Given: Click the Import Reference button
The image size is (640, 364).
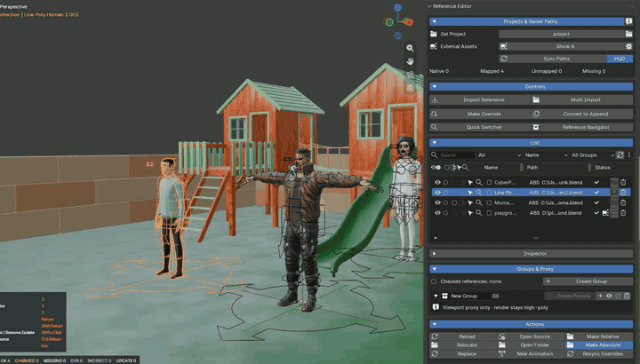Looking at the screenshot, I should [x=480, y=99].
